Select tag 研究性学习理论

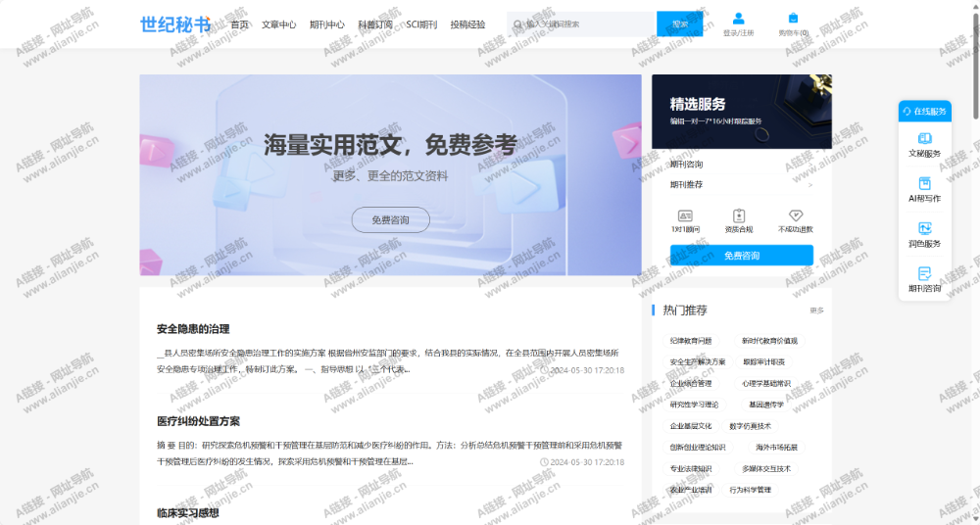[694, 405]
